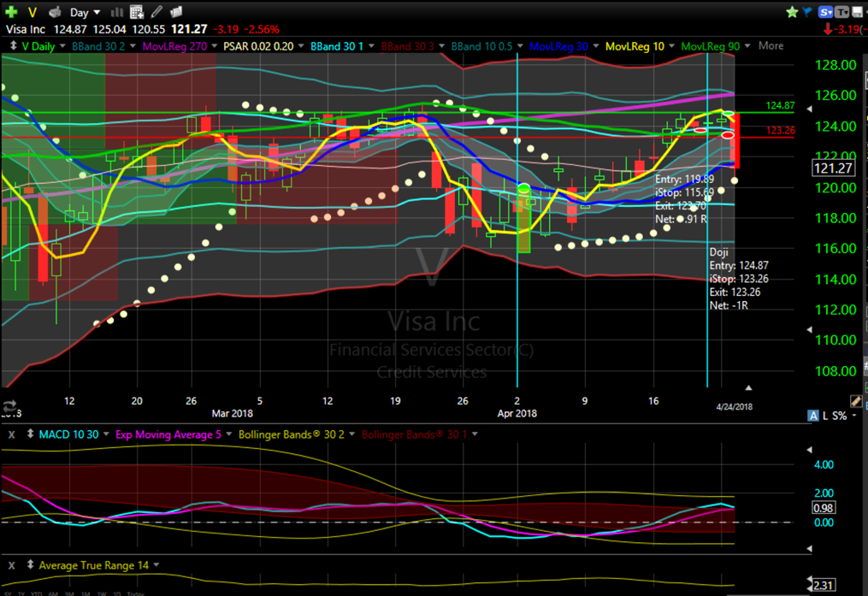Click the Doji trade annotation label
Viewport: 868px width, 596px height.
pos(718,252)
